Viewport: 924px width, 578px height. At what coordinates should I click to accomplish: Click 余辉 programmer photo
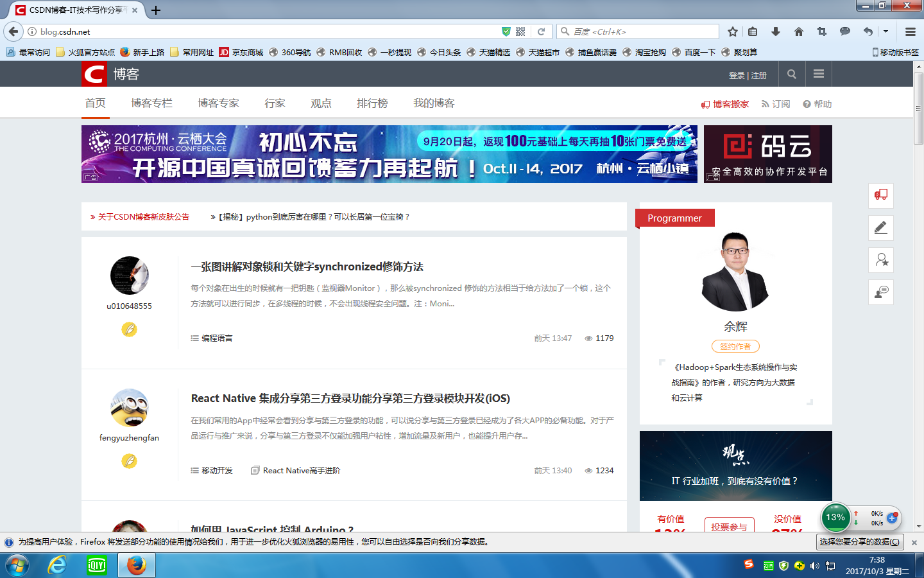[735, 272]
